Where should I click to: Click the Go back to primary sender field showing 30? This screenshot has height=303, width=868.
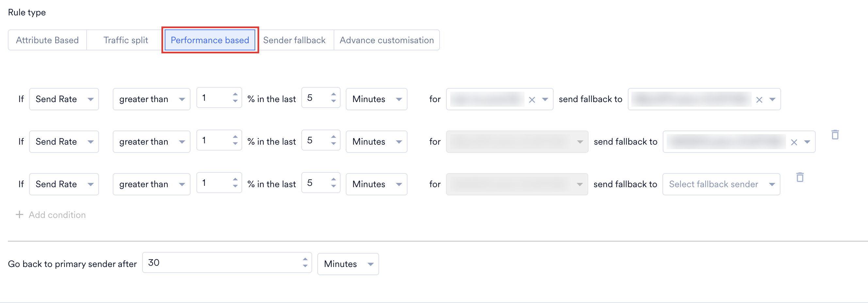227,262
